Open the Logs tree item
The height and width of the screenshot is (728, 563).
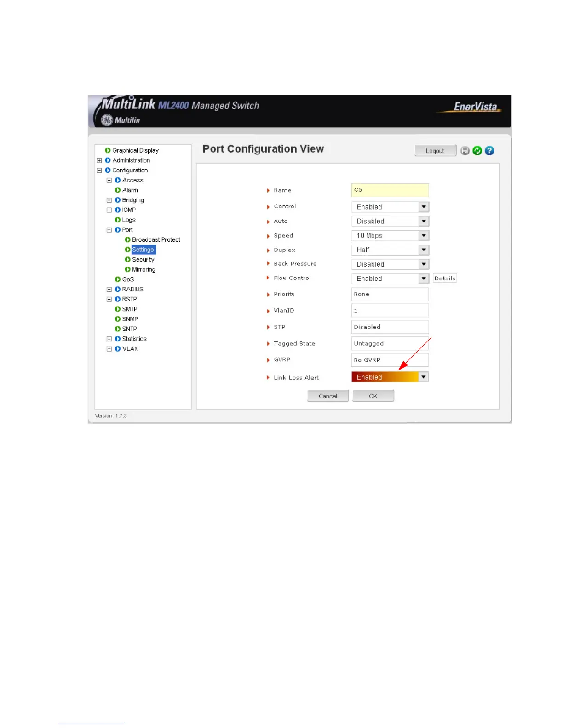(129, 220)
